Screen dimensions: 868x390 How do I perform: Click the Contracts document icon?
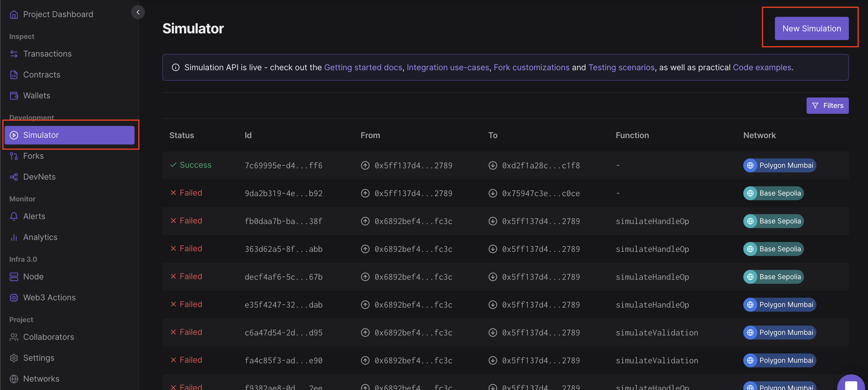(14, 75)
